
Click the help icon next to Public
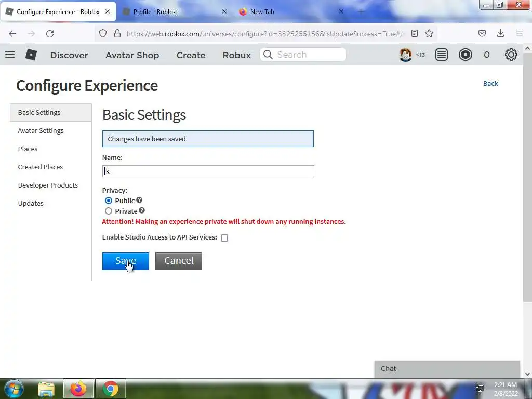click(139, 200)
